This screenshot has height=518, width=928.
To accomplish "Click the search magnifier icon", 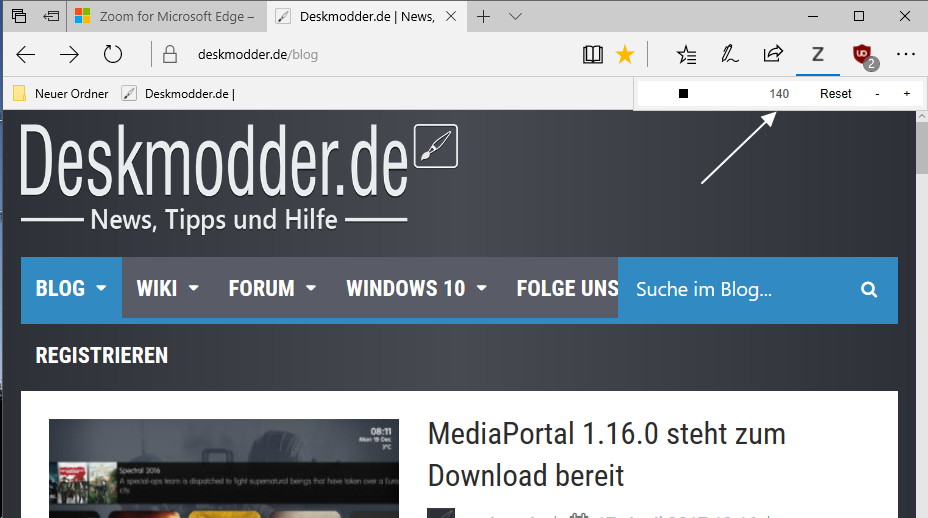I will [868, 289].
